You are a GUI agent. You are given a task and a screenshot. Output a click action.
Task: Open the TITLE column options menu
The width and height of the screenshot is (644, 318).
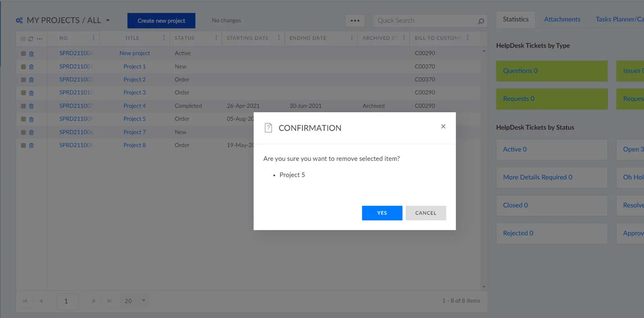pos(164,38)
